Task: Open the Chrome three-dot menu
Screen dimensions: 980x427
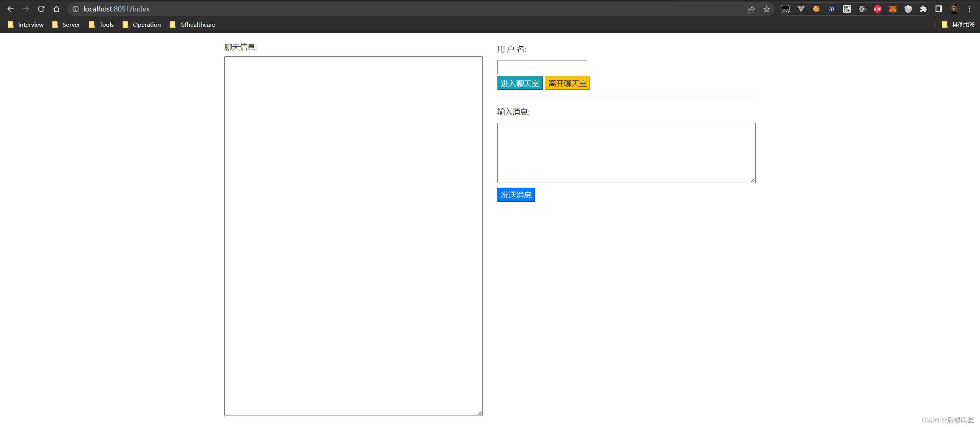Action: [970, 9]
